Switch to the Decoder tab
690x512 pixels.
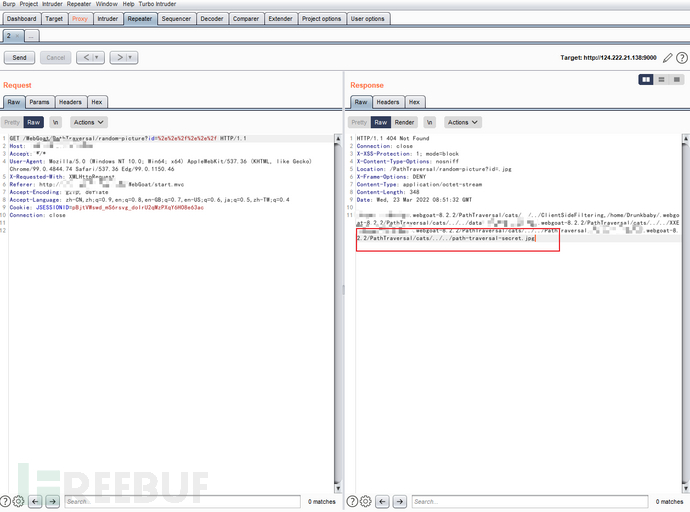(x=212, y=19)
